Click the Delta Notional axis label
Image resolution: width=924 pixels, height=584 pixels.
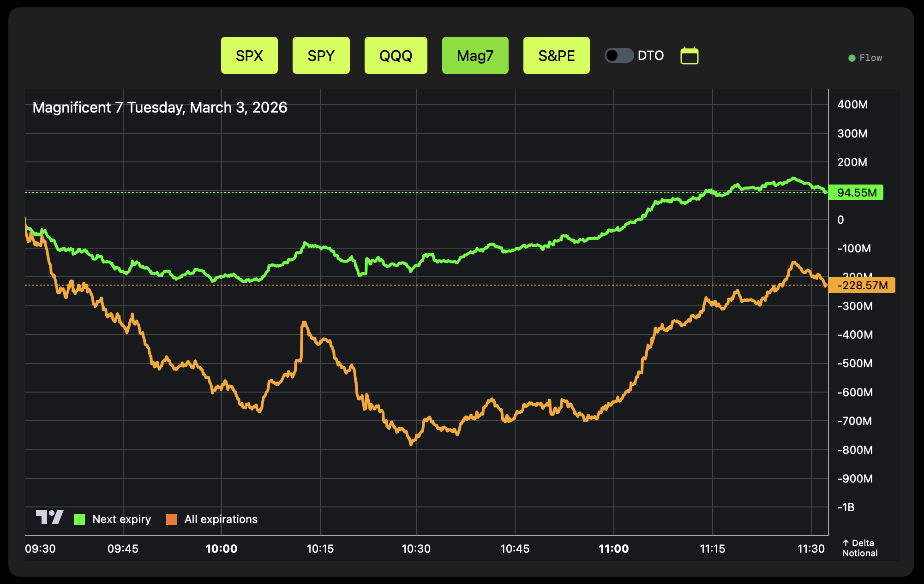(859, 548)
